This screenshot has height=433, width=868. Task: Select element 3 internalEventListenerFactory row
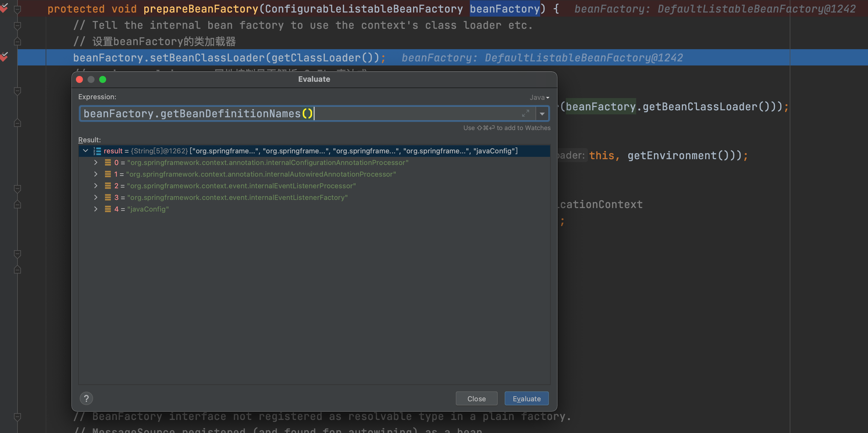(x=237, y=198)
